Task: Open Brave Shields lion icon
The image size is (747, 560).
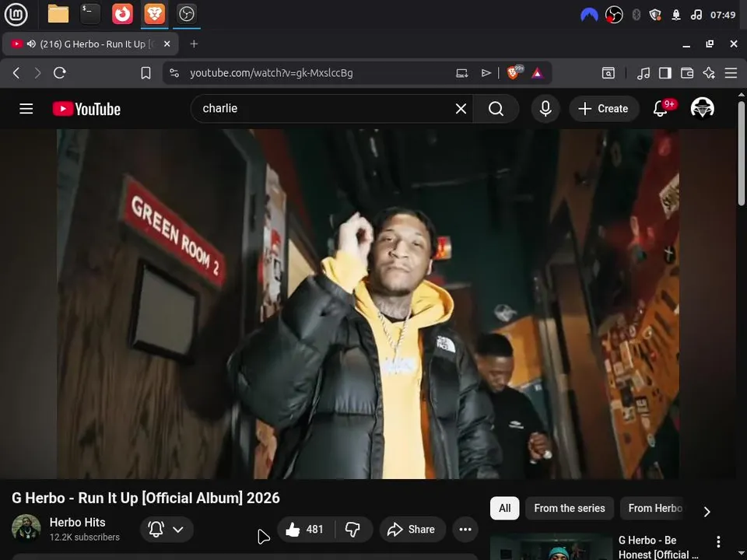Action: click(x=514, y=72)
